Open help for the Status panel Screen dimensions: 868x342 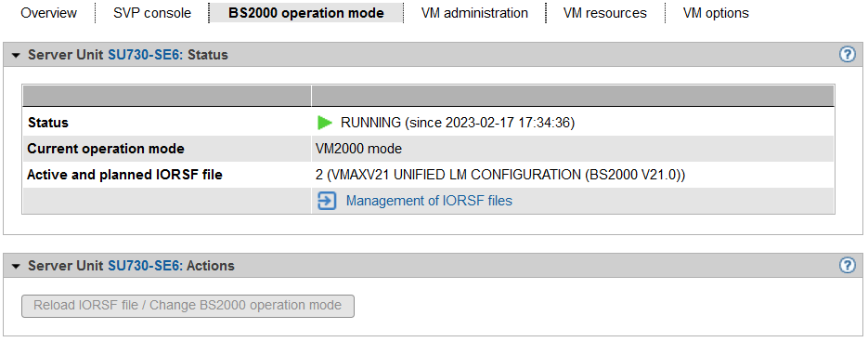[847, 54]
